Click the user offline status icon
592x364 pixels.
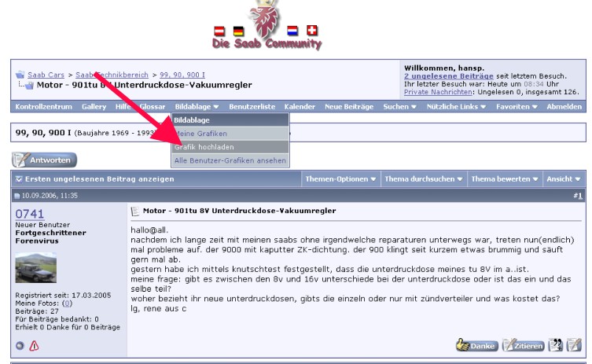click(x=20, y=345)
